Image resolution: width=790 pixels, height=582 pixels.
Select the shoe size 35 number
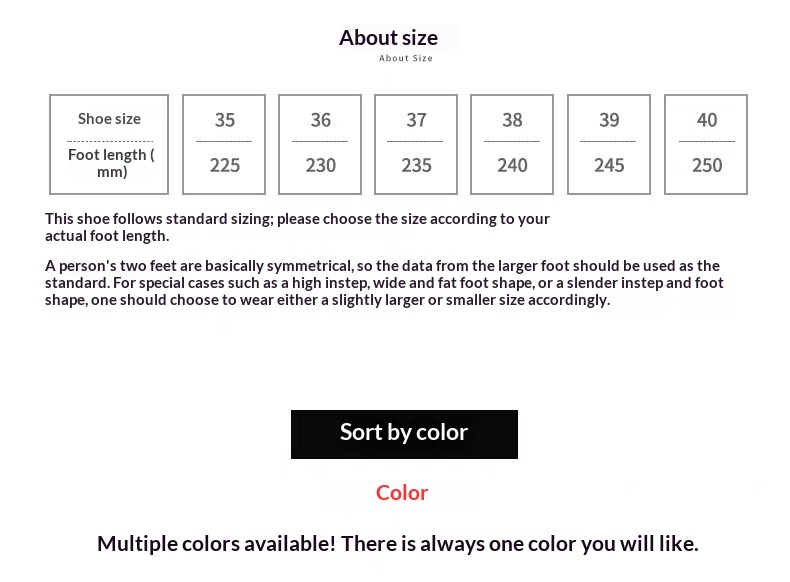click(x=225, y=120)
